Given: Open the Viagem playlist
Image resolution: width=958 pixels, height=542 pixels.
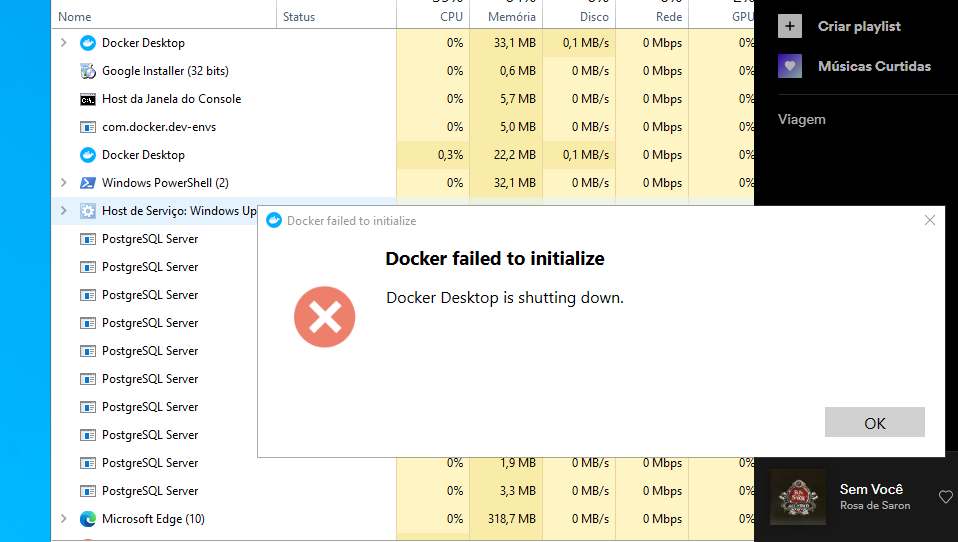Looking at the screenshot, I should (802, 119).
